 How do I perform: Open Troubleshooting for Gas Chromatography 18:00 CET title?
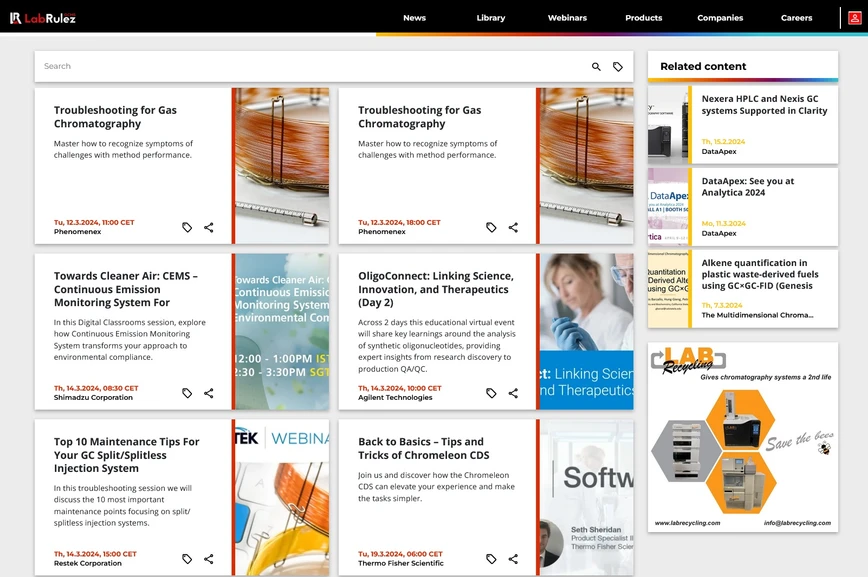coord(420,117)
